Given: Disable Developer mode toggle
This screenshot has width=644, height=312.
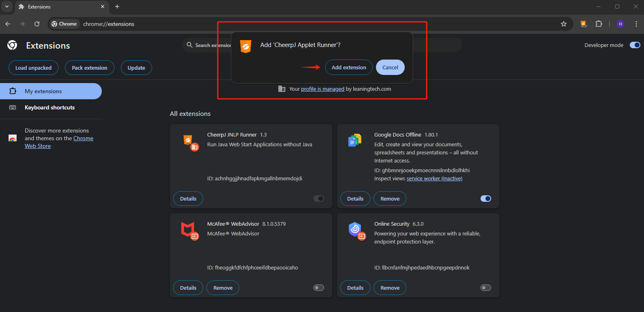Looking at the screenshot, I should 635,45.
